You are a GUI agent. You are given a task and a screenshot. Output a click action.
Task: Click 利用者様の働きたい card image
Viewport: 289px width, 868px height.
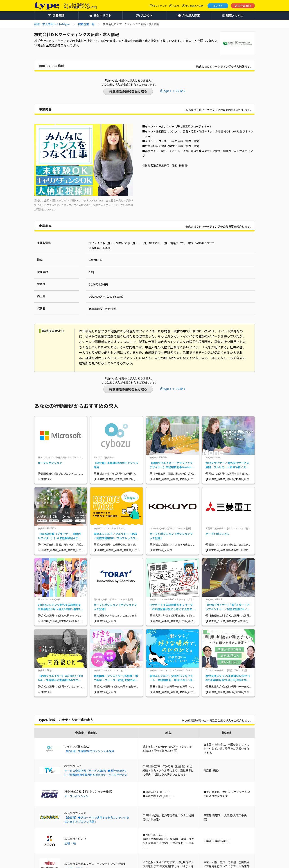228,648
